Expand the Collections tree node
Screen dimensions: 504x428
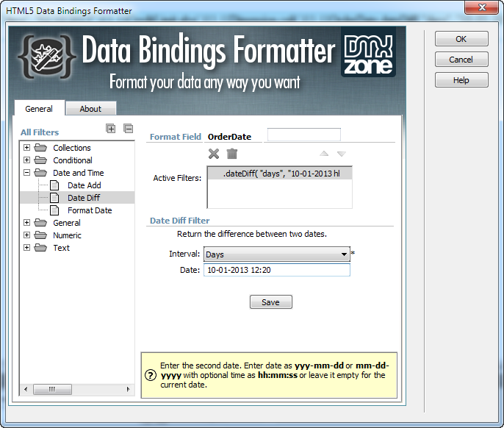click(x=27, y=148)
